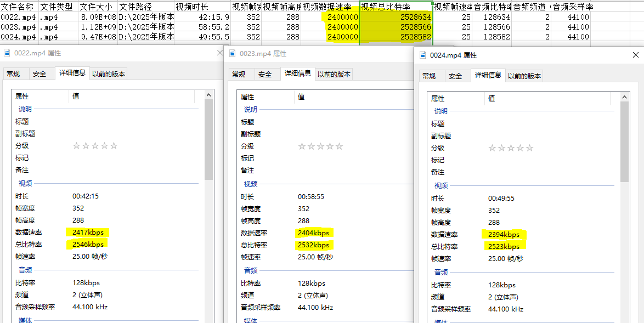Select 详细信息 tab in 0024.mp4 属性
The width and height of the screenshot is (644, 323).
[488, 75]
